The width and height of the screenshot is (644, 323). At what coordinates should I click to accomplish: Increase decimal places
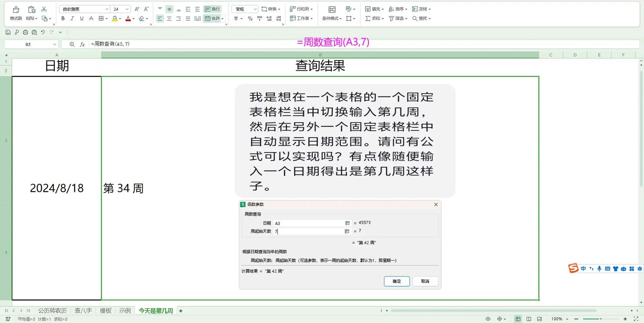click(269, 19)
